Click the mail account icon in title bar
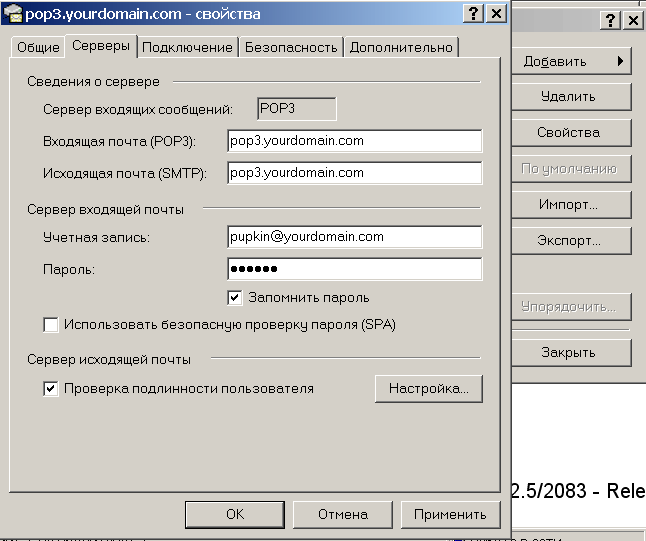 13,13
